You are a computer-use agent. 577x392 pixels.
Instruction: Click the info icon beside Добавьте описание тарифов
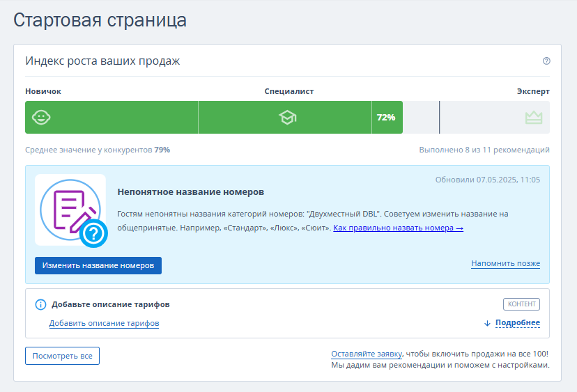coord(40,304)
